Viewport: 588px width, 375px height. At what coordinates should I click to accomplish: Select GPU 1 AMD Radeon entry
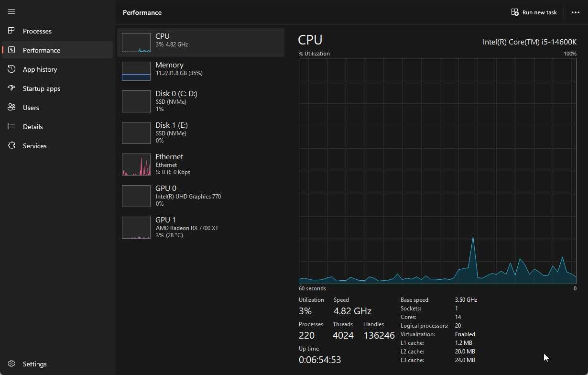[201, 228]
